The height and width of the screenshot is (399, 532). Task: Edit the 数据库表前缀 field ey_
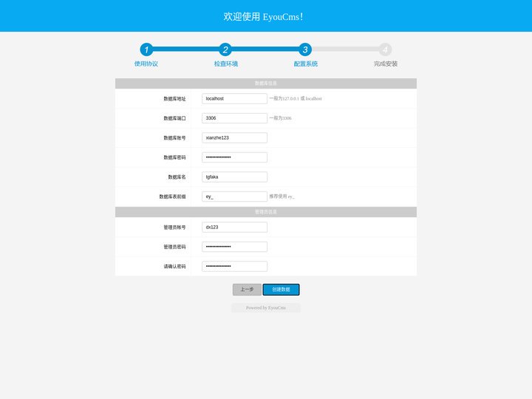click(234, 197)
